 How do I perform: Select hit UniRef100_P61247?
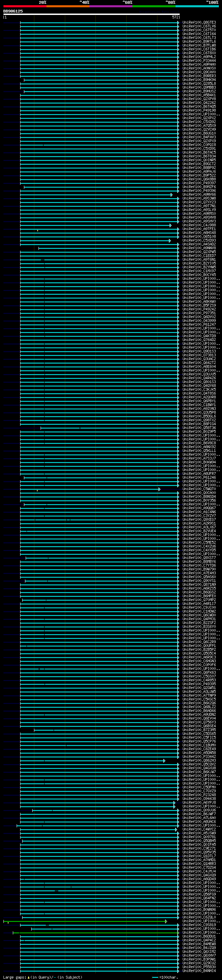(199, 324)
